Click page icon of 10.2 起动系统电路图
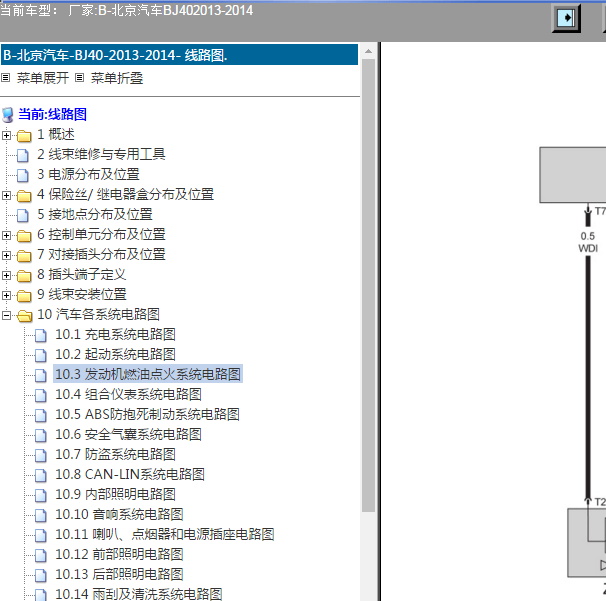The width and height of the screenshot is (606, 601). coord(41,356)
